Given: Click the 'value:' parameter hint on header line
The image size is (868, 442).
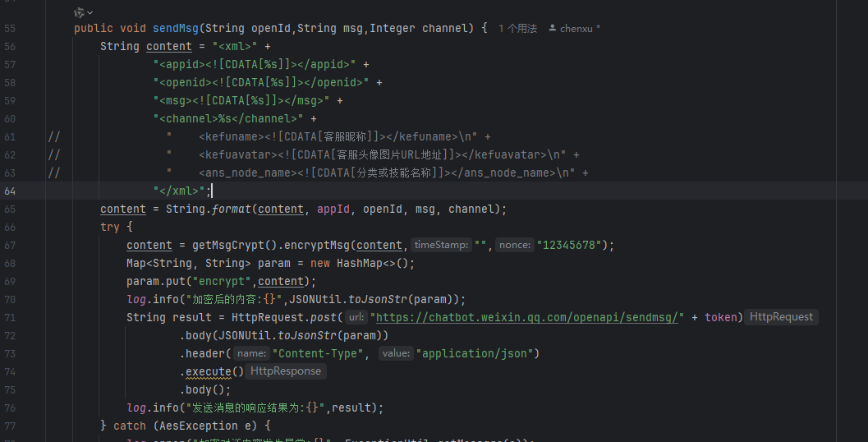Looking at the screenshot, I should [x=396, y=353].
